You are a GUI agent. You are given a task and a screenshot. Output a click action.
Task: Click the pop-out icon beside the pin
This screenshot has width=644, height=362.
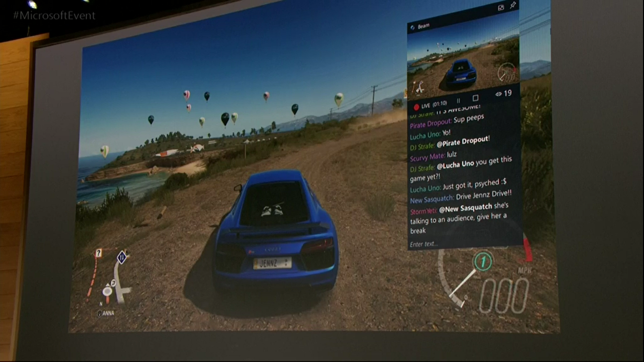click(501, 7)
